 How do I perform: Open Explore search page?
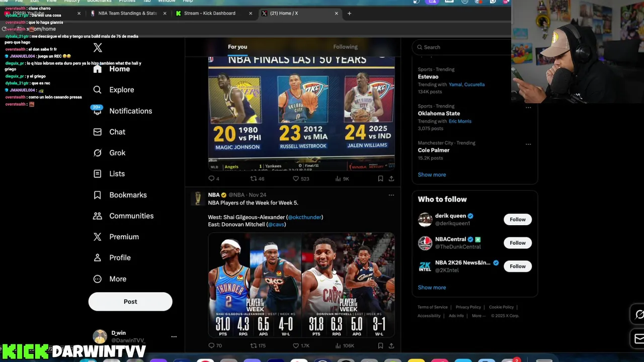coord(114,89)
